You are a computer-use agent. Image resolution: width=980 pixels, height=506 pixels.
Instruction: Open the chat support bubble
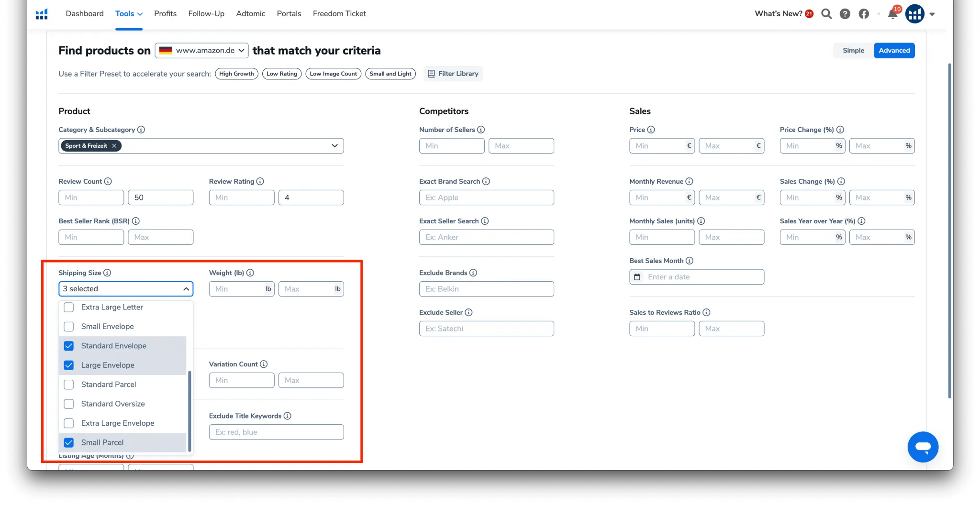point(923,447)
